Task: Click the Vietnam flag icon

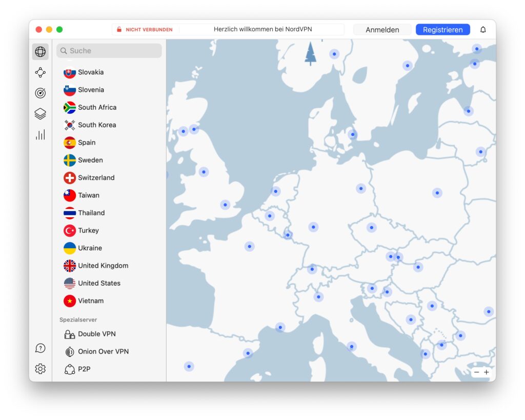Action: click(70, 301)
